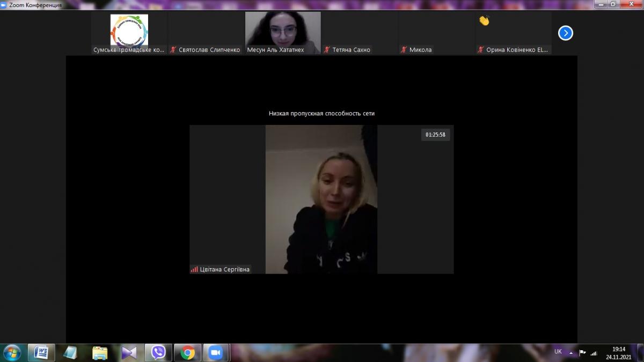Open Viber from the taskbar

point(158,352)
